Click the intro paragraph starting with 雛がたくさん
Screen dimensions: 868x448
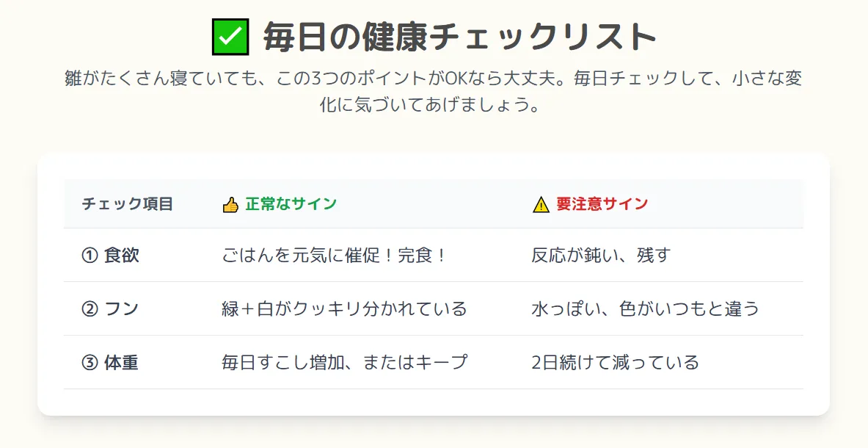tap(433, 79)
